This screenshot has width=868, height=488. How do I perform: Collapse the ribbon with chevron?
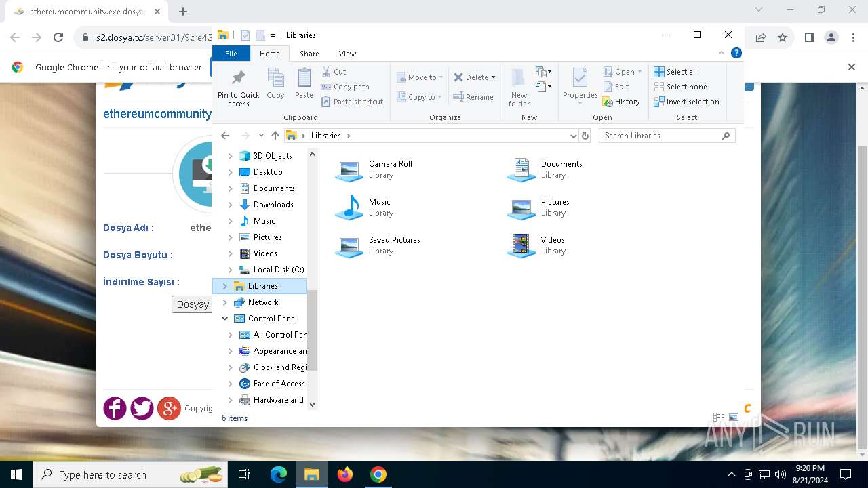(x=722, y=53)
